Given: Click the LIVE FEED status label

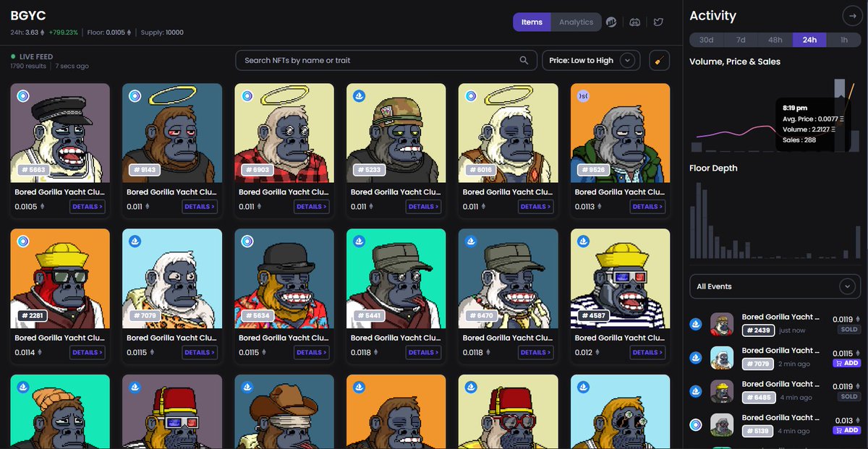Looking at the screenshot, I should tap(35, 56).
